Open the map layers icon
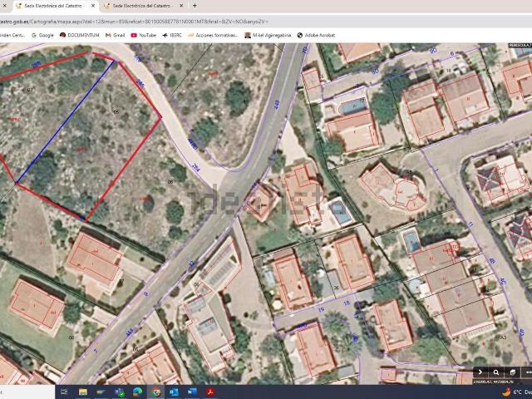Screen dimensions: 532x399 [x=511, y=372]
